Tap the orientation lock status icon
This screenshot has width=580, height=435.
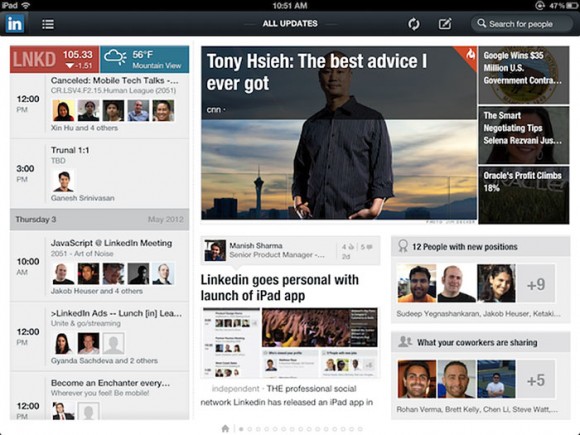(x=540, y=5)
